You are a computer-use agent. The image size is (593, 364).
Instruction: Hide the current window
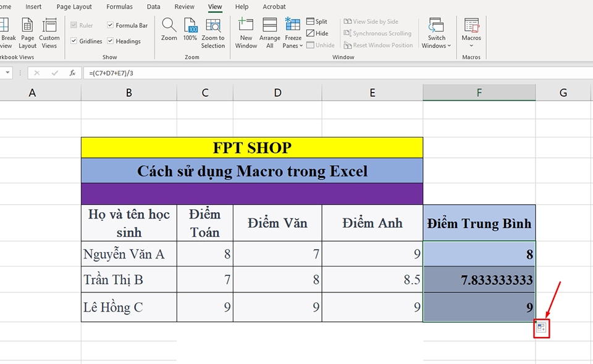[x=318, y=33]
